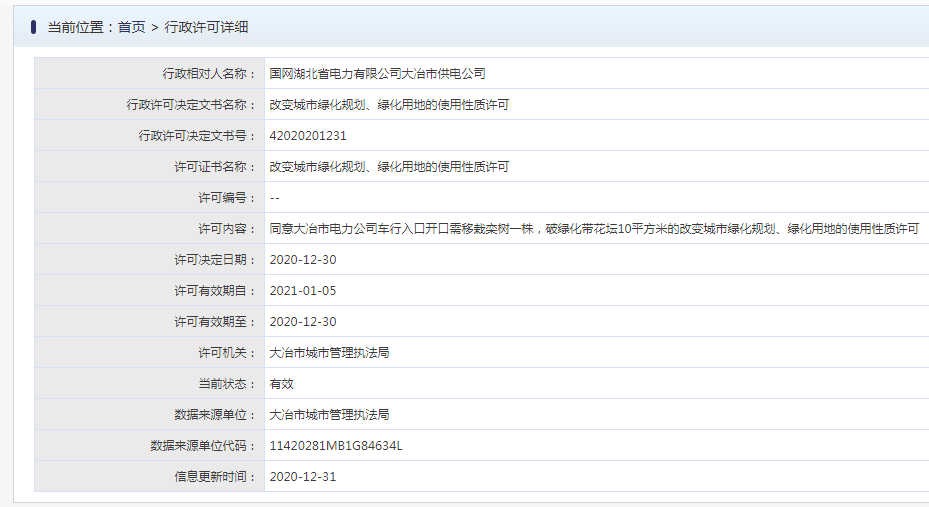Select the value 国网湖北省电力有限公司大冶市供电公司
This screenshot has width=929, height=507.
tap(377, 73)
